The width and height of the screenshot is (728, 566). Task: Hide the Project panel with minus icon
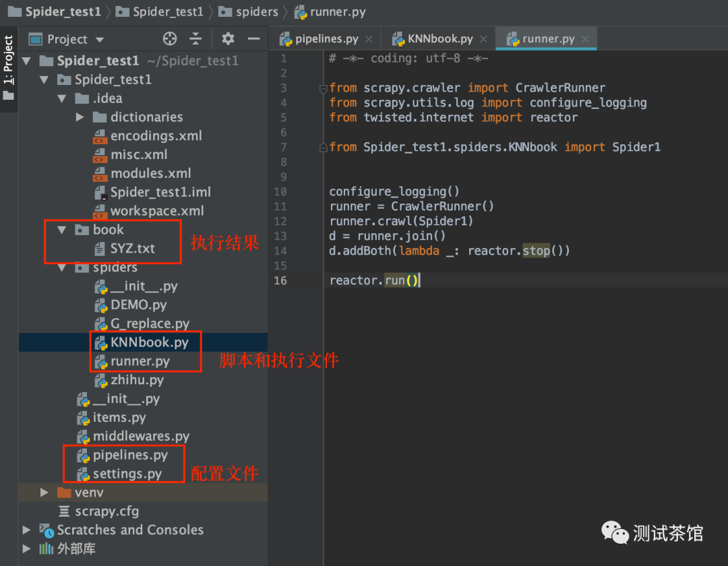pos(253,38)
